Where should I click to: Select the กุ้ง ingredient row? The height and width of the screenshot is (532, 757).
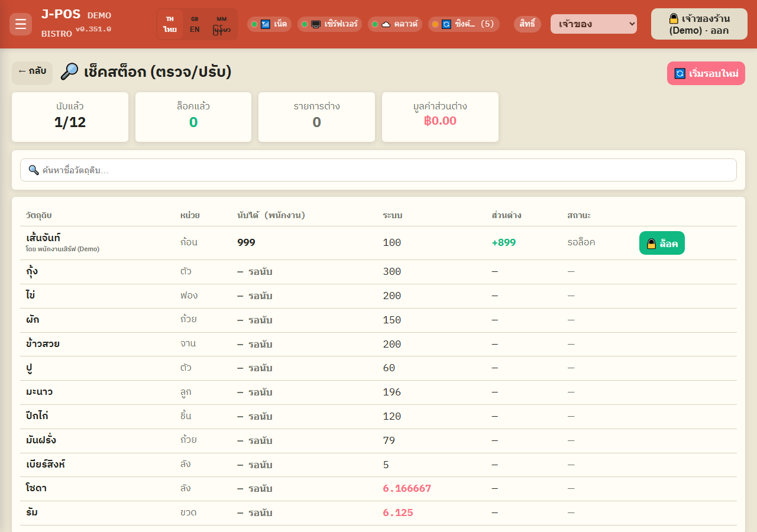click(x=378, y=272)
